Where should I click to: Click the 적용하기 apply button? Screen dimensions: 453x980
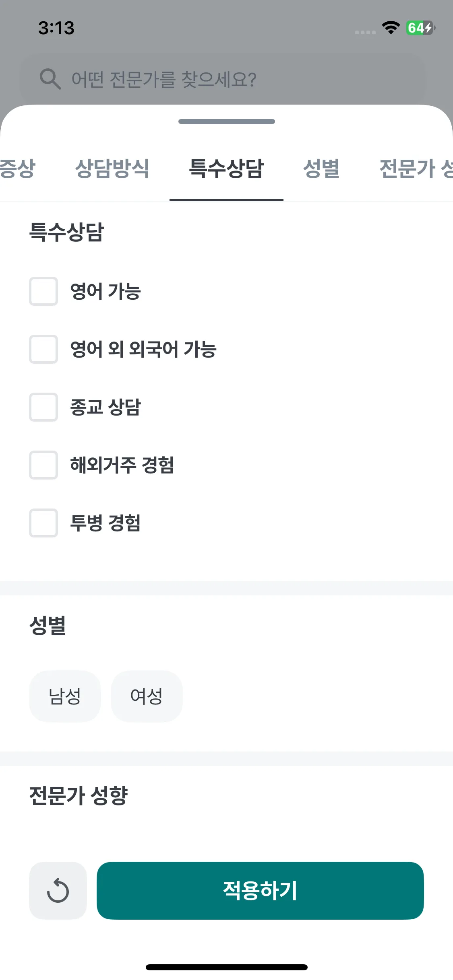pyautogui.click(x=260, y=890)
